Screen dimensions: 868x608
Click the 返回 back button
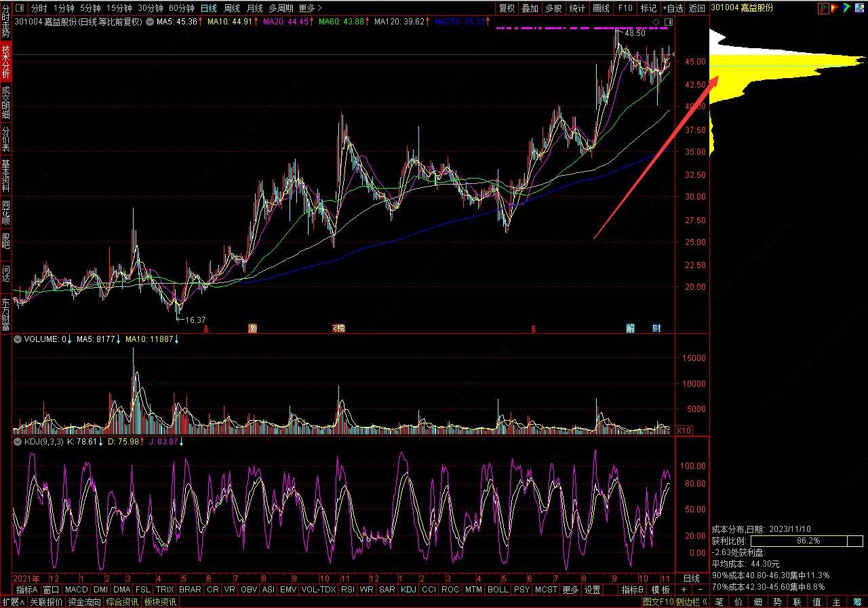point(697,8)
